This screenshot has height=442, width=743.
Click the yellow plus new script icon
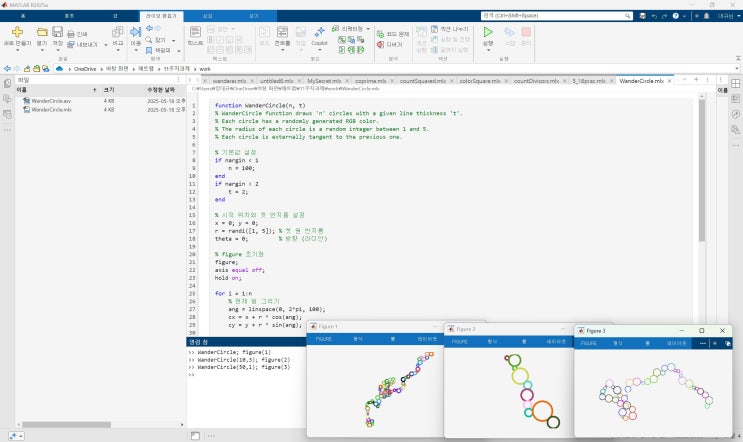(18, 32)
